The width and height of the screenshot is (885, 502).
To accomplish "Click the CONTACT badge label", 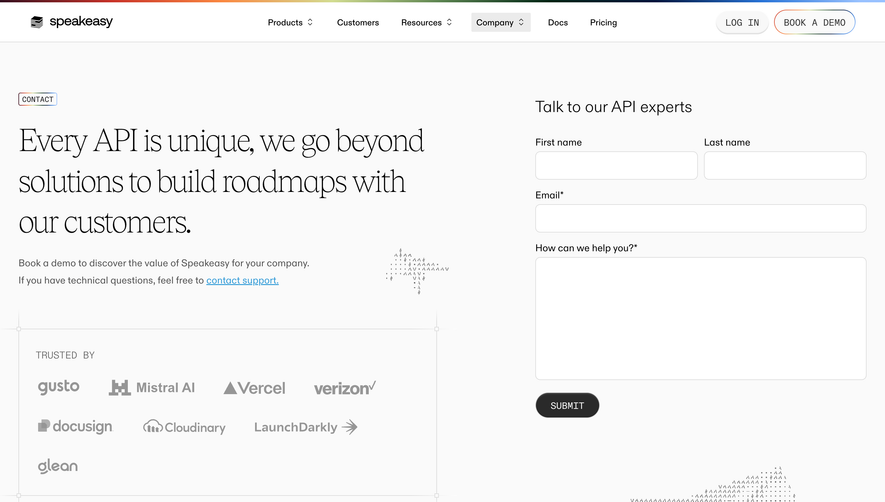I will (38, 99).
